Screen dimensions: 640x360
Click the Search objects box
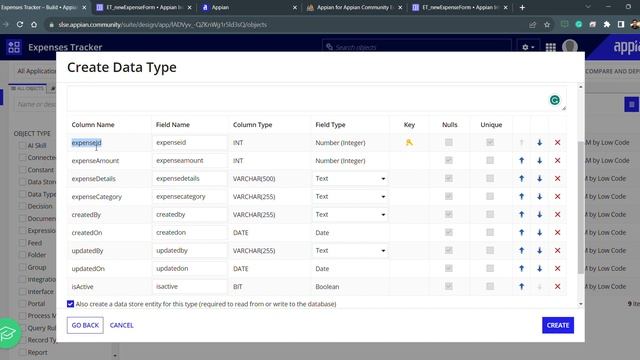(416, 47)
